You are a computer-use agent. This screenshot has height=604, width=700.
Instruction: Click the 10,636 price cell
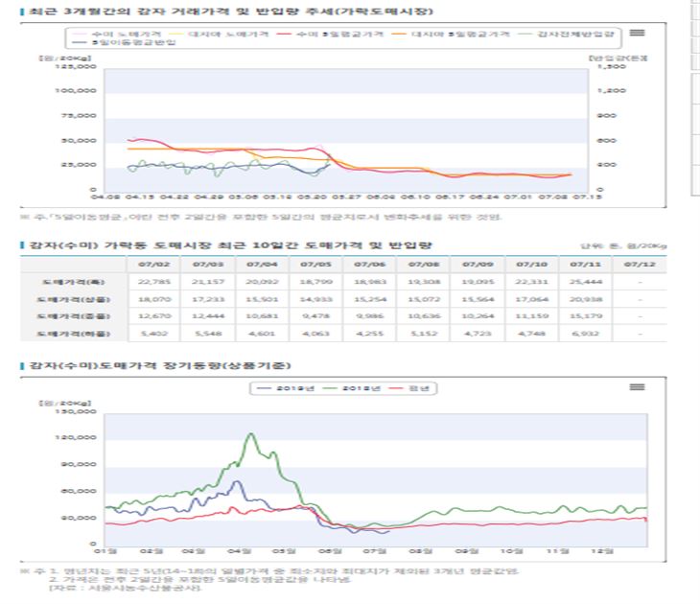424,316
